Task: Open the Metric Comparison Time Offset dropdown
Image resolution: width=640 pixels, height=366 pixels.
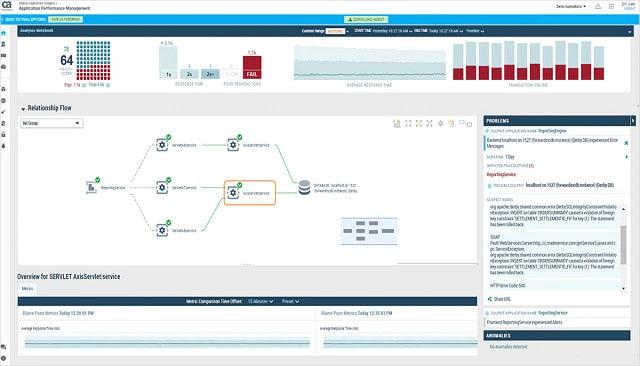Action: pos(260,301)
